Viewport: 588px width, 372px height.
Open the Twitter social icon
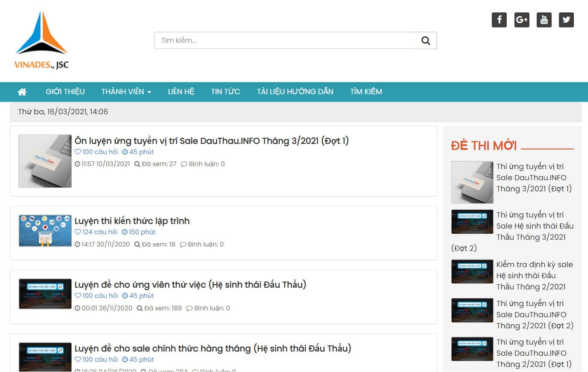[566, 20]
